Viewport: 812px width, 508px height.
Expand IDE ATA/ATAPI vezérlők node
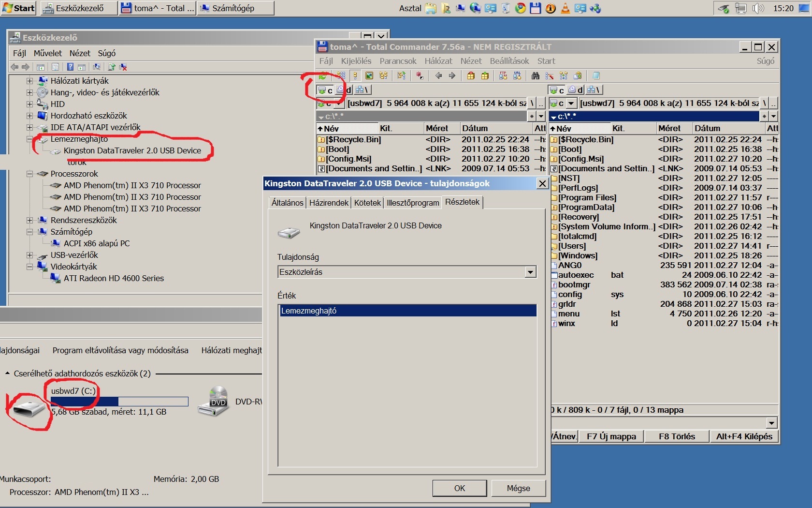29,127
